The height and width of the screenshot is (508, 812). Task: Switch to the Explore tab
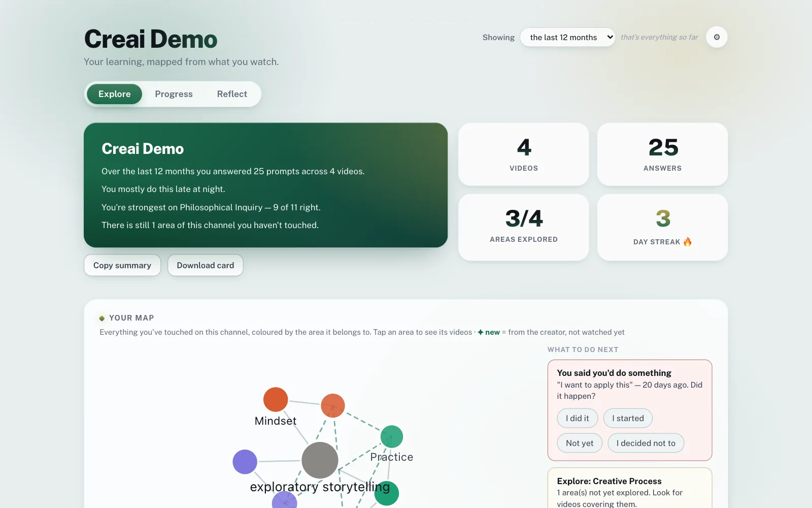(x=114, y=94)
